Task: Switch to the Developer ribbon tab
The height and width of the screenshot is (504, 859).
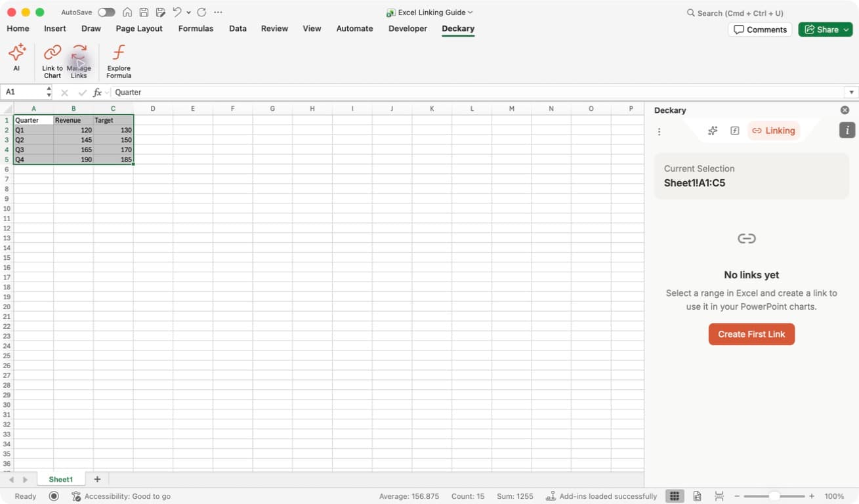Action: coord(408,28)
